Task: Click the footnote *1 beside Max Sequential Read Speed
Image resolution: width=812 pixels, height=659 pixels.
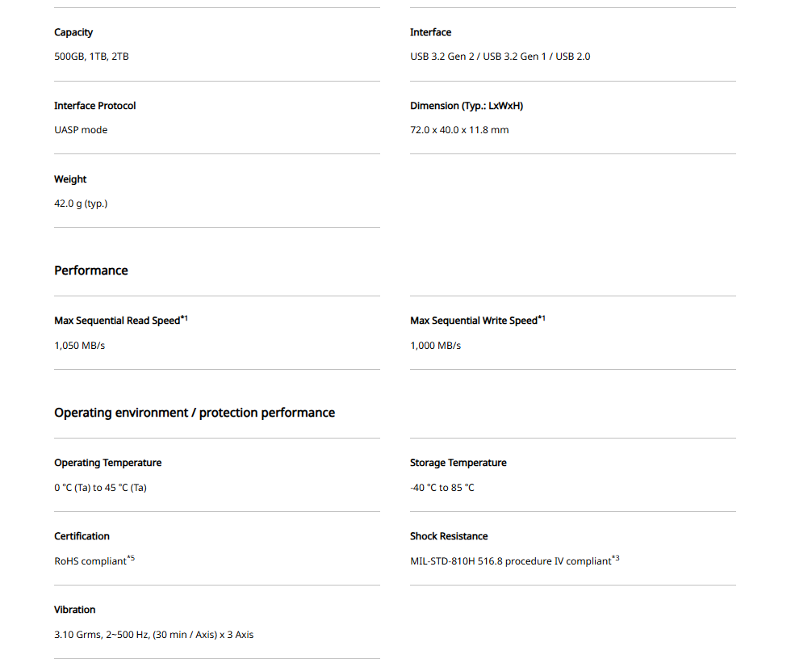Action: (x=184, y=318)
